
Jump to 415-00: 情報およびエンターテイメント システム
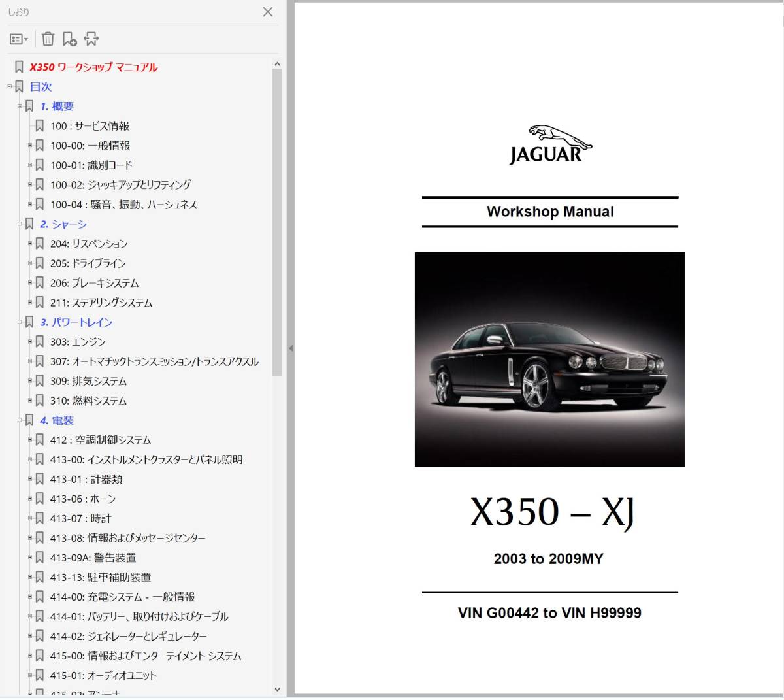[146, 656]
